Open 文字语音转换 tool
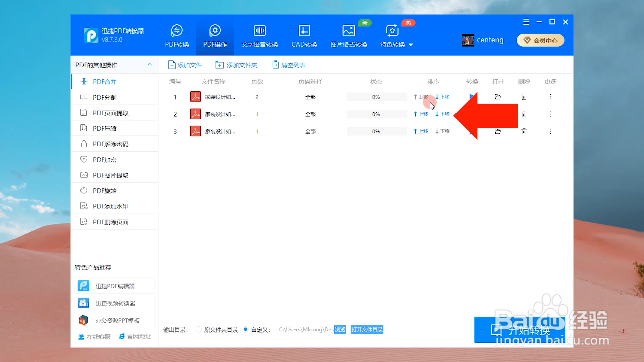 (259, 31)
